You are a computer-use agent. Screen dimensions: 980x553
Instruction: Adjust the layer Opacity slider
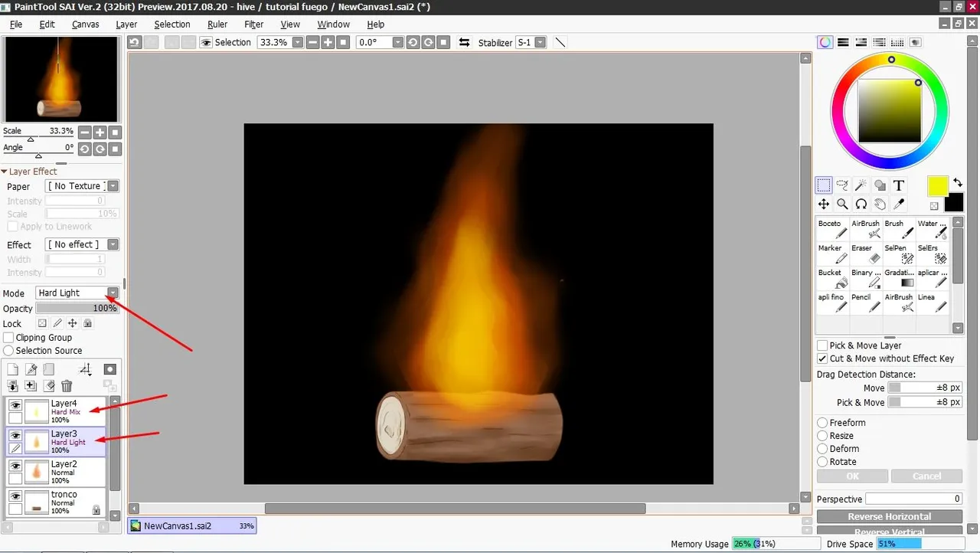77,309
